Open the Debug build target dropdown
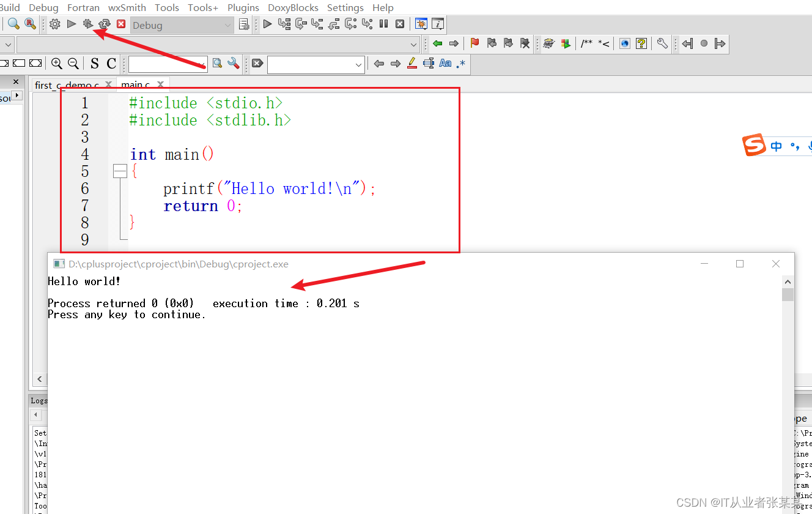Viewport: 812px width, 514px height. coord(182,25)
